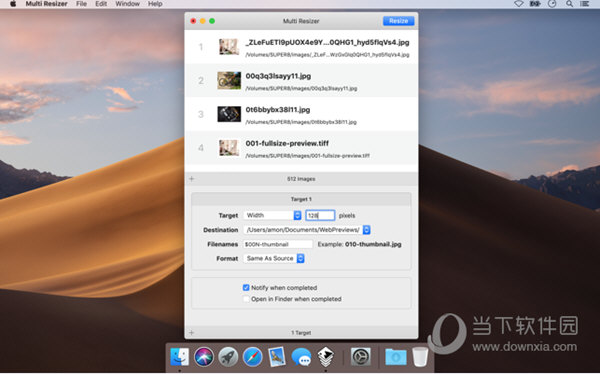Open the Trash in the Dock
The height and width of the screenshot is (374, 600).
pyautogui.click(x=420, y=357)
